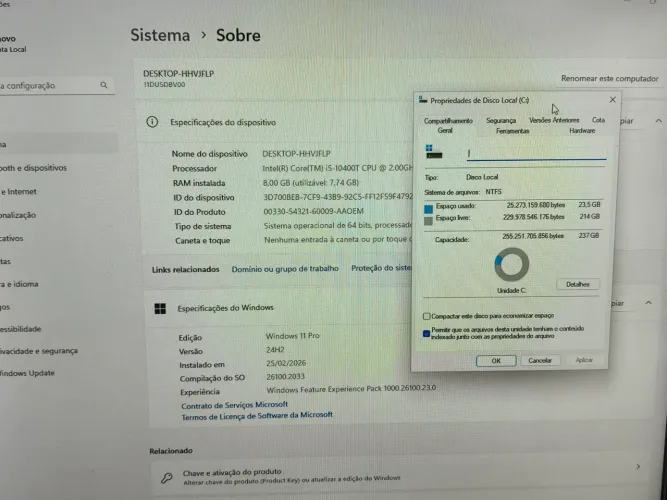Select the Versões Anteriores tab

tap(554, 120)
